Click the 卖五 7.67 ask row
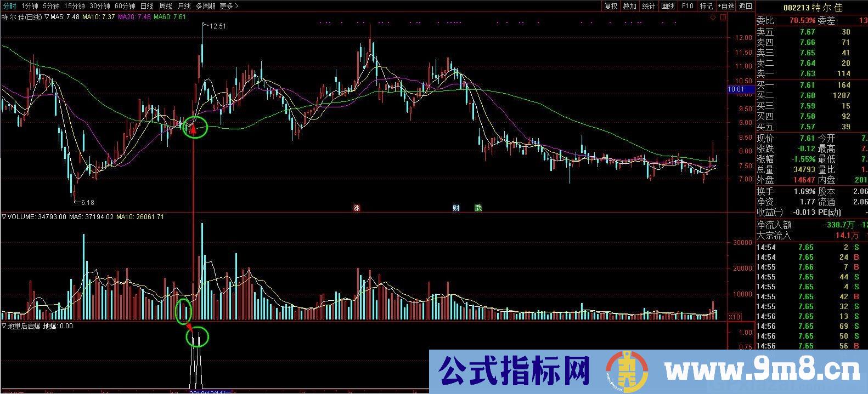868x394 pixels. pyautogui.click(x=811, y=32)
